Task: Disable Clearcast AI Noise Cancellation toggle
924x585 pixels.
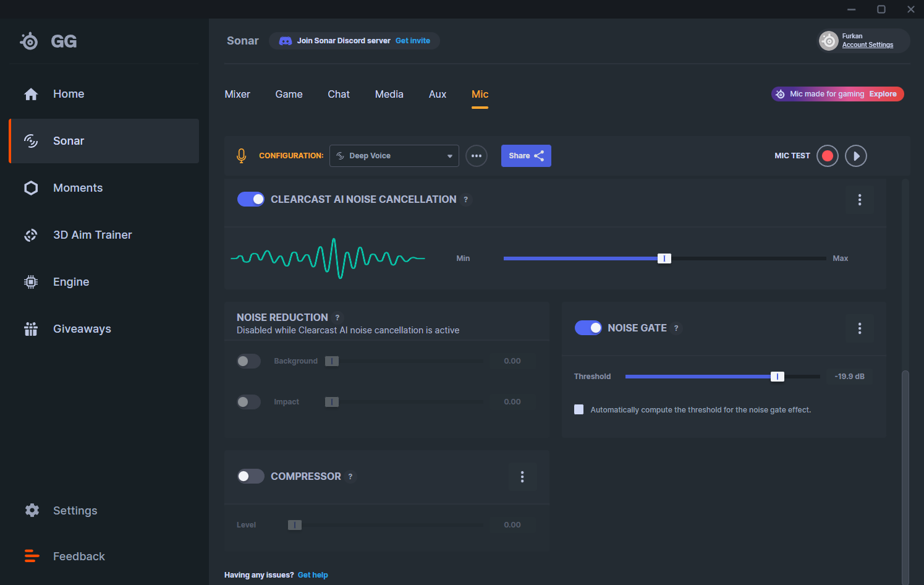Action: coord(251,199)
